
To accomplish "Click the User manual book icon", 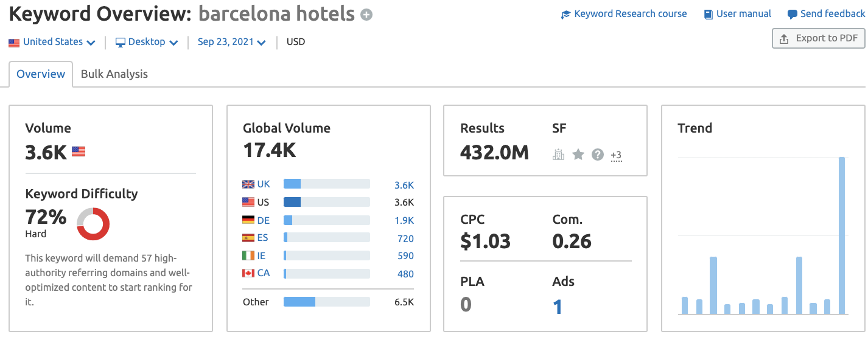I will click(709, 15).
